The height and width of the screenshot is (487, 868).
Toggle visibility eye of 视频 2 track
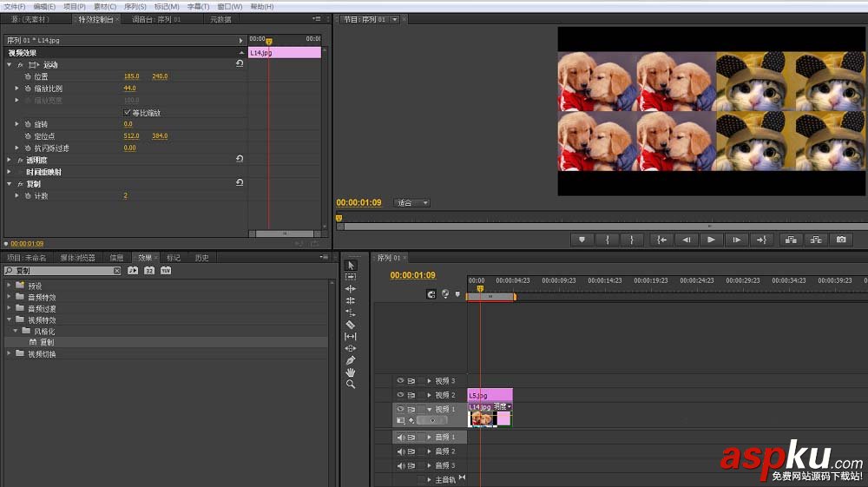point(400,395)
